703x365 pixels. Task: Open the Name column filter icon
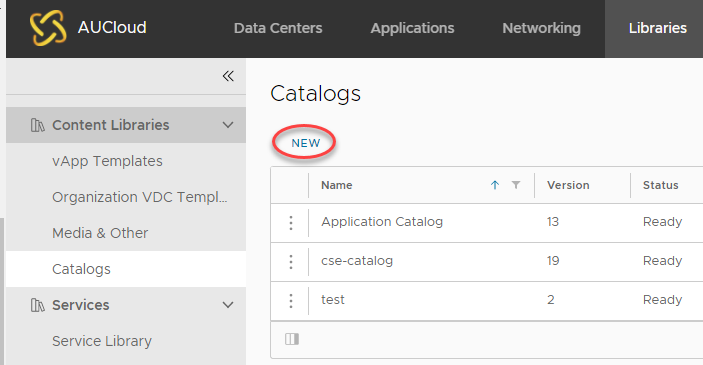point(516,185)
